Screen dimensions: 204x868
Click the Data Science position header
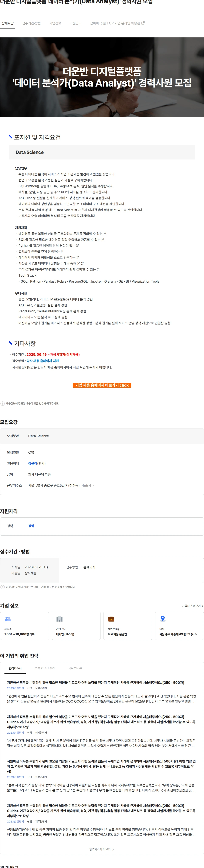click(102, 152)
